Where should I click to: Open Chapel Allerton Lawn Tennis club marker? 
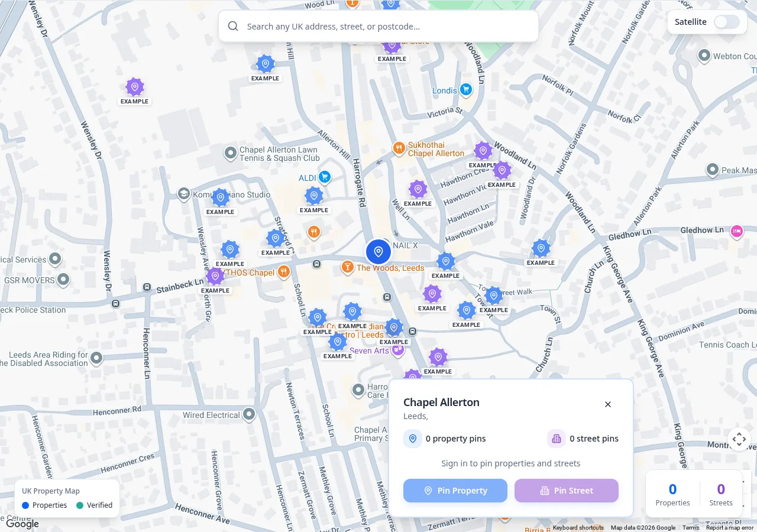point(231,154)
